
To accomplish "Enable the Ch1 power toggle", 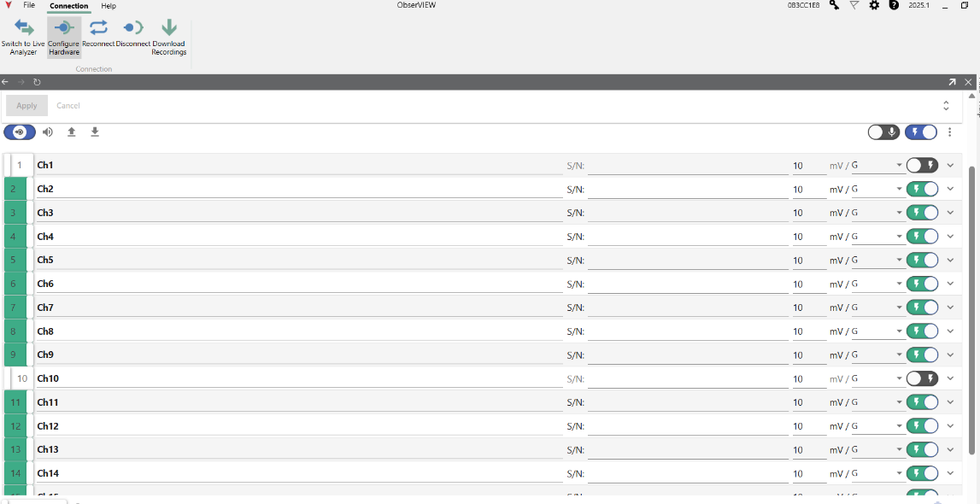I will click(x=922, y=165).
